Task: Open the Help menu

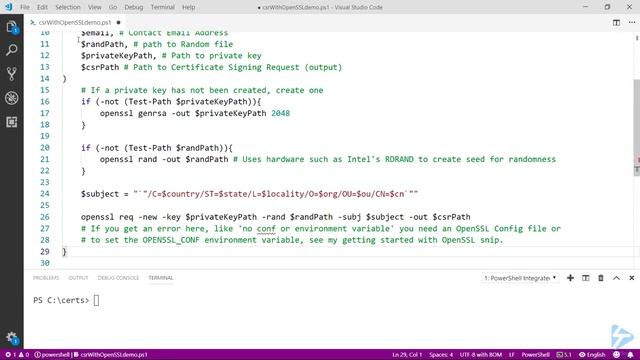Action: click(x=188, y=7)
